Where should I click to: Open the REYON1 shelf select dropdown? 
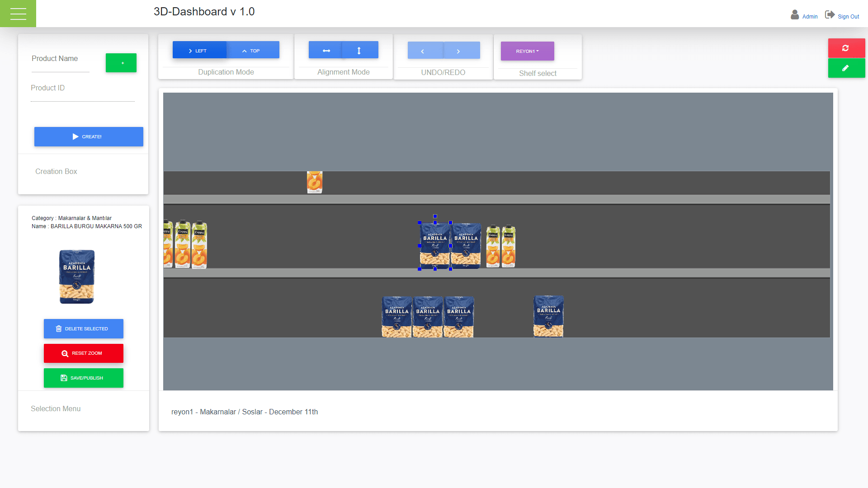tap(527, 51)
